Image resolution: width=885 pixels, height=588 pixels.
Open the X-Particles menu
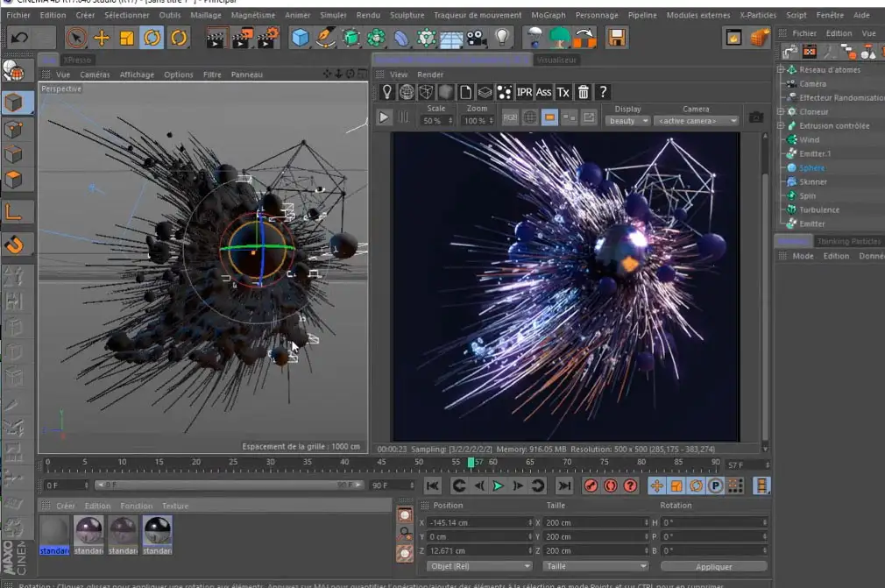click(x=758, y=15)
